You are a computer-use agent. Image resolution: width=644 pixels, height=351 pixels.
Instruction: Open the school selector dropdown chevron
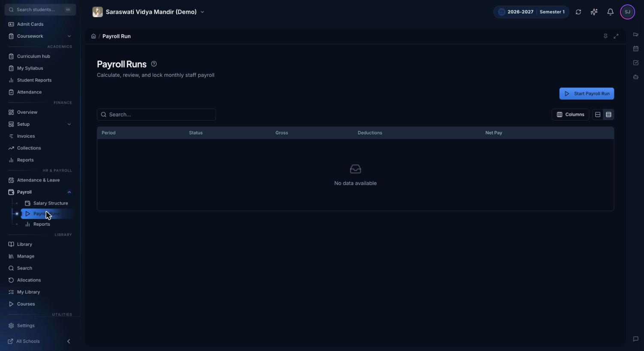[x=202, y=12]
